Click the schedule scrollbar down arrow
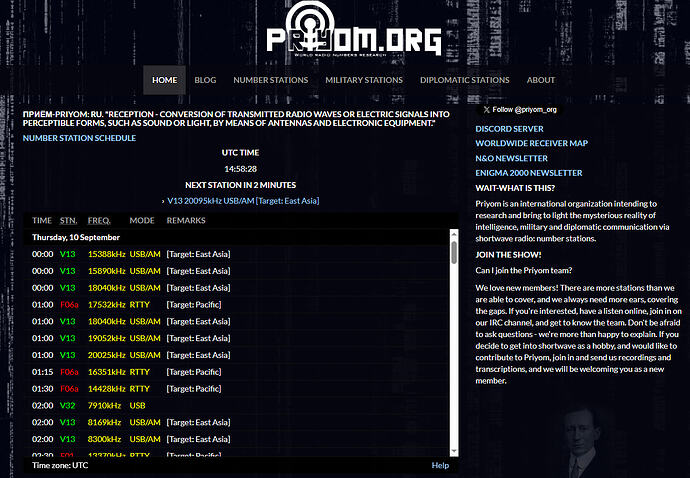 [454, 452]
